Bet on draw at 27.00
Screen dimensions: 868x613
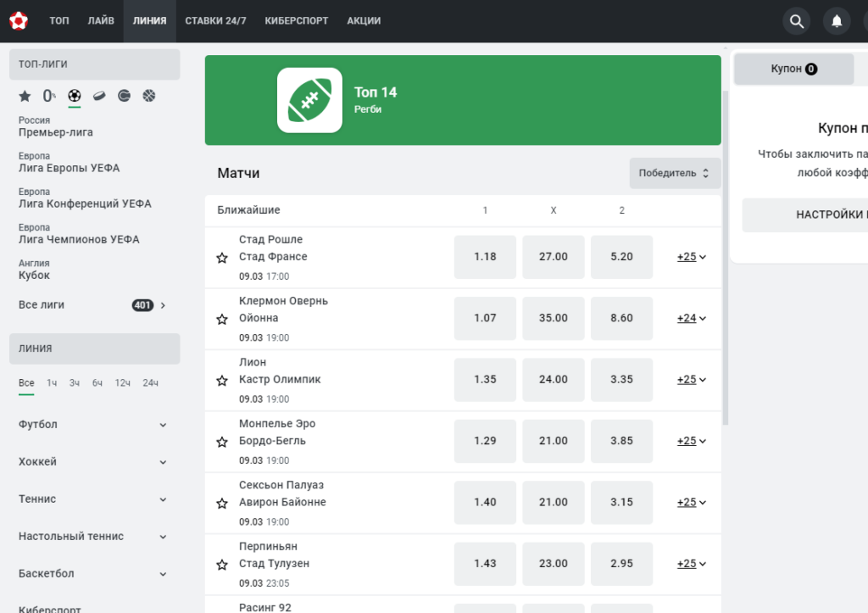[x=553, y=257]
